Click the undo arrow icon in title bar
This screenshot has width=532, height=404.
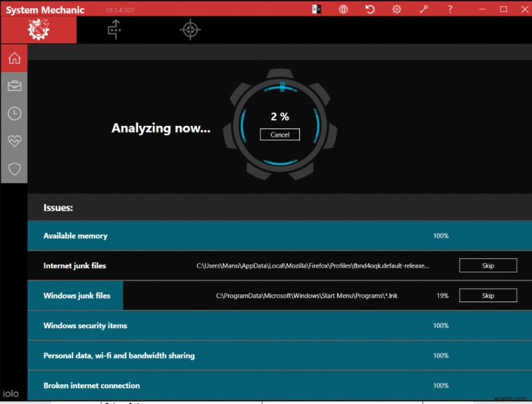pos(370,9)
